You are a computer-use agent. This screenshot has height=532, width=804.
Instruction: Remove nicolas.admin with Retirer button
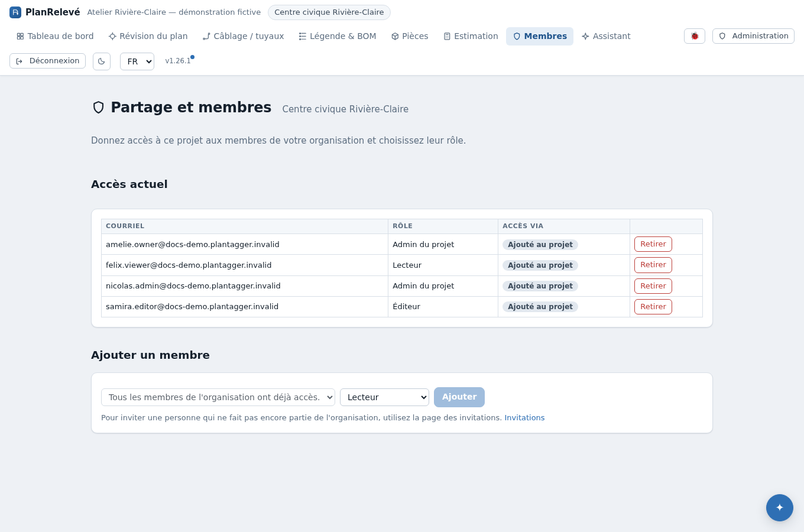(653, 286)
